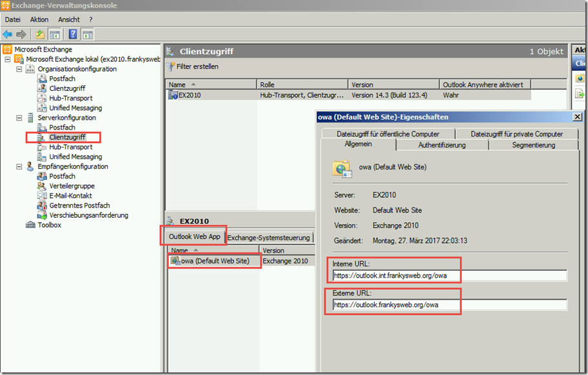The height and width of the screenshot is (375, 588).
Task: Collapse the Empfängerkonfiguration tree node
Action: click(19, 166)
